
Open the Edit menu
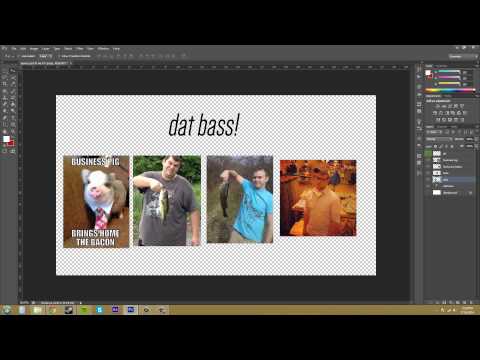point(23,49)
